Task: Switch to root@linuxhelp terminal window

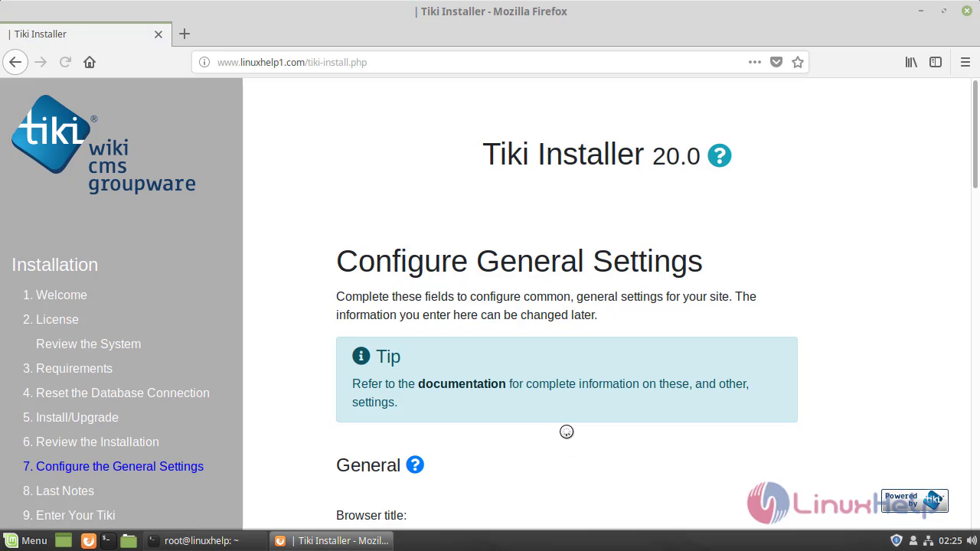Action: click(204, 540)
